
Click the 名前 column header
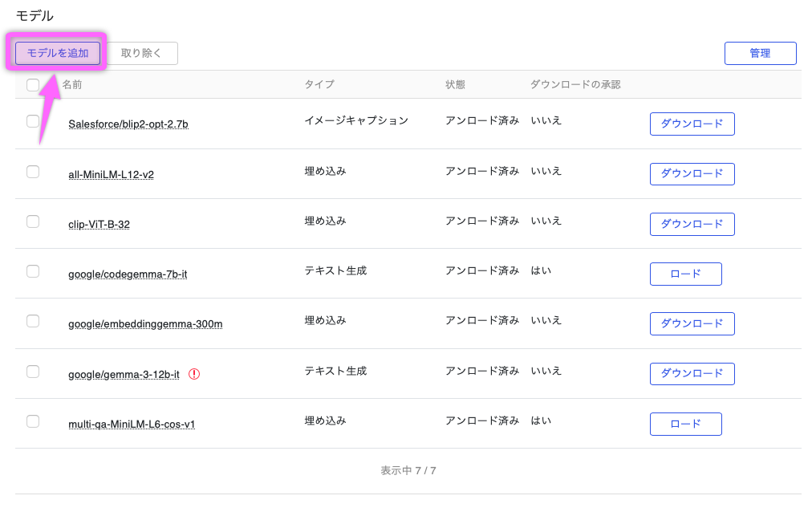[72, 84]
